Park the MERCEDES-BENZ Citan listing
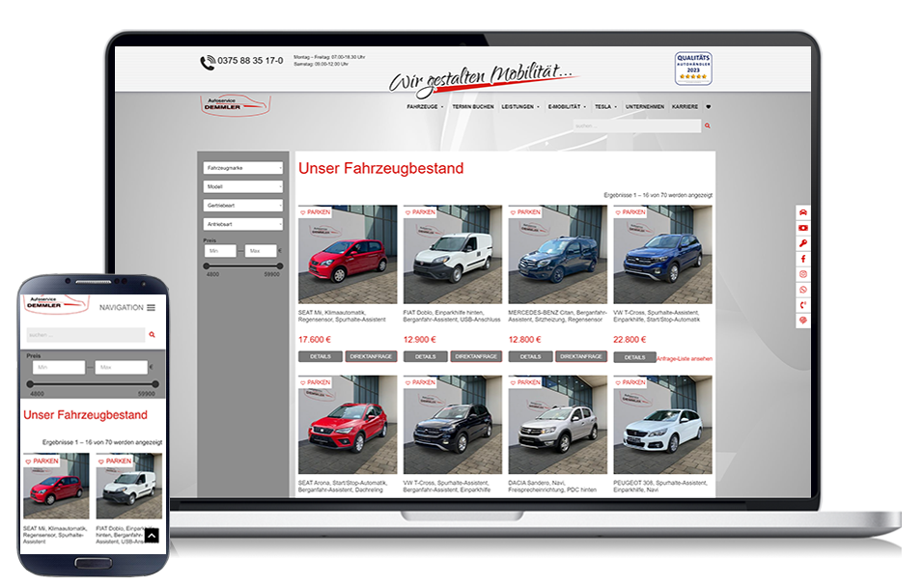Screen dimensions: 924x587 (525, 211)
